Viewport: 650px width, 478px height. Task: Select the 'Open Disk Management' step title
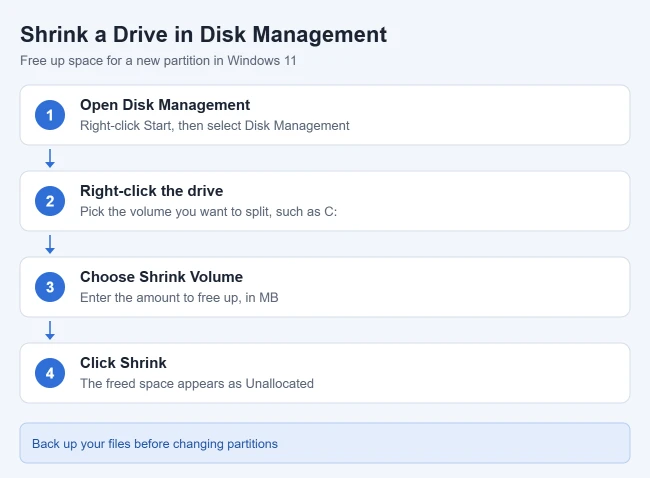(165, 105)
